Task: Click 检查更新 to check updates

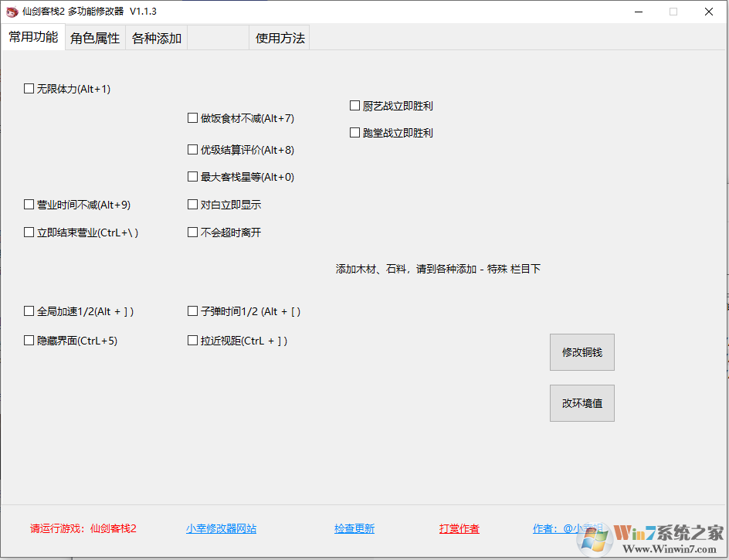Action: [354, 528]
